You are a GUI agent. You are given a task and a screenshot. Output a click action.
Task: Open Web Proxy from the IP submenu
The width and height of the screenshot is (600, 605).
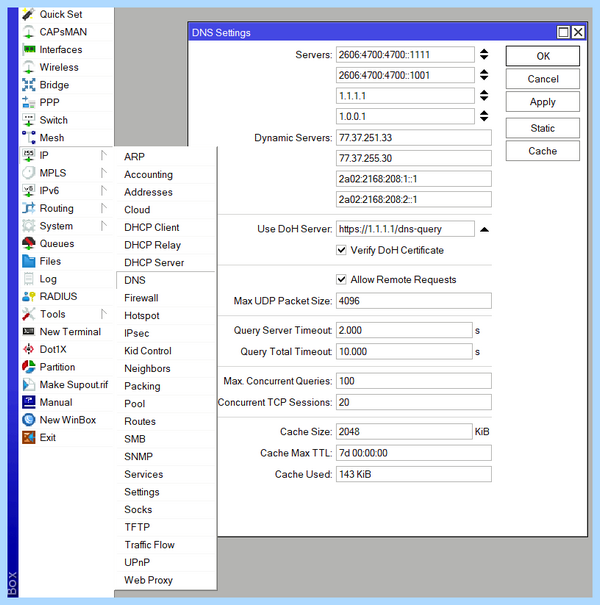pos(166,580)
